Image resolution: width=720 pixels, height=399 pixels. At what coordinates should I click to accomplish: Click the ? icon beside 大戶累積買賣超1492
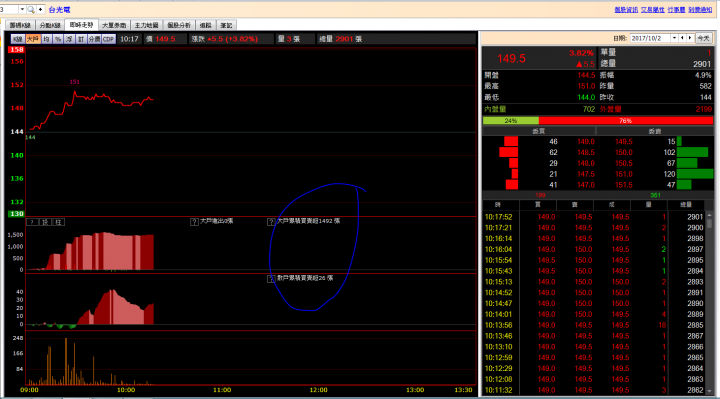[x=271, y=222]
